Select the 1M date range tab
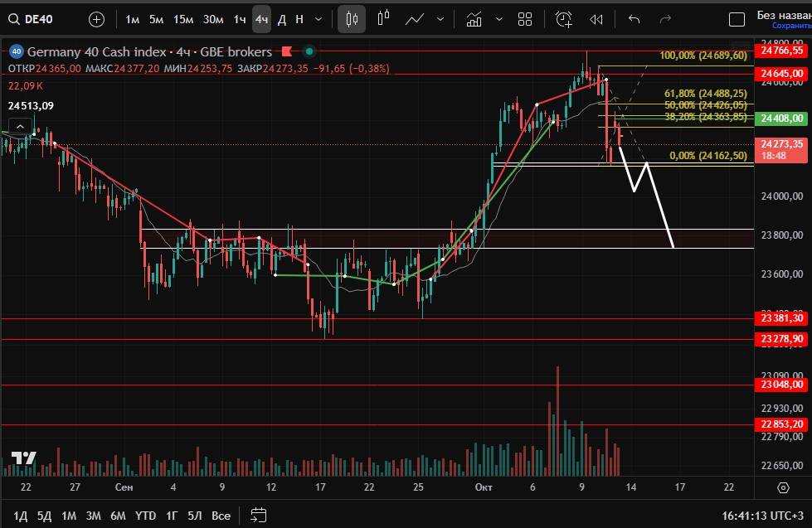 pos(69,516)
